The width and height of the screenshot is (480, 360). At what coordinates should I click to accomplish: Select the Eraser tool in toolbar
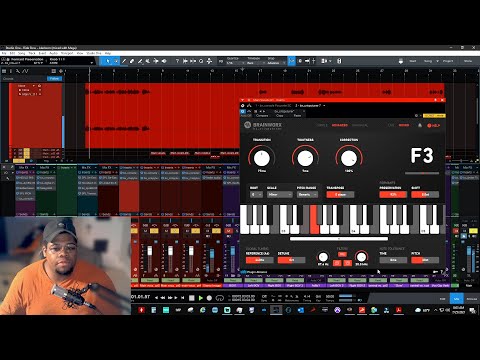coord(132,61)
